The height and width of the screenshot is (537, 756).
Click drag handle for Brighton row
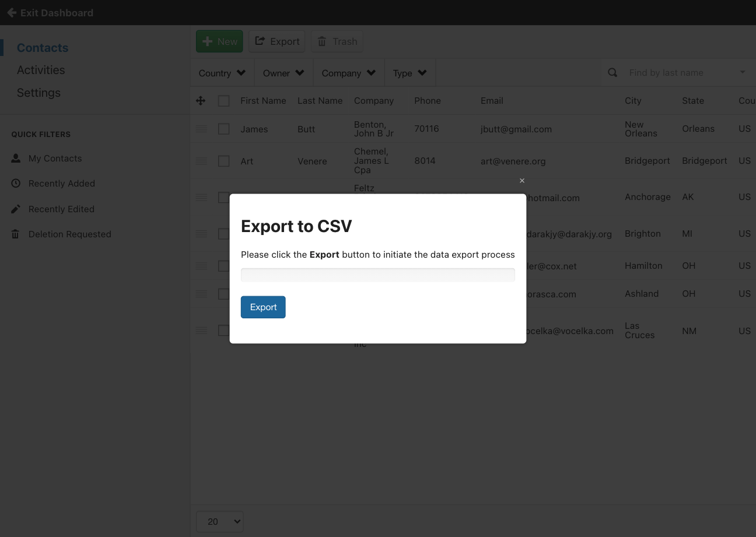(201, 234)
